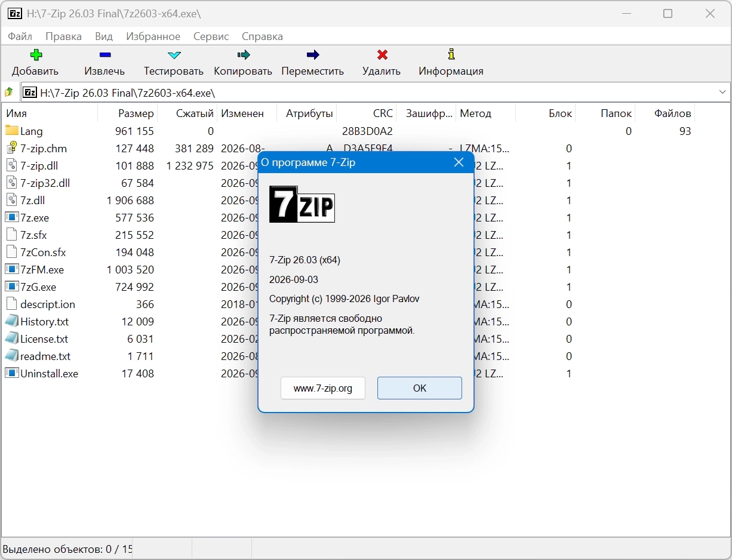This screenshot has width=732, height=560.
Task: Click the Копировать arrow icon
Action: (243, 55)
